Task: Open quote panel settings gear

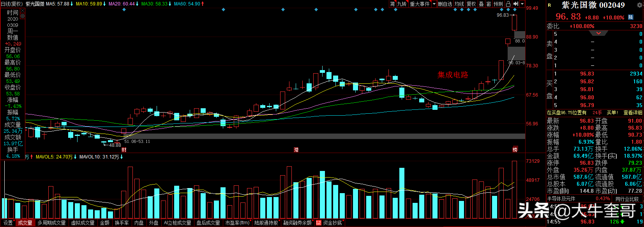Action: click(639, 5)
